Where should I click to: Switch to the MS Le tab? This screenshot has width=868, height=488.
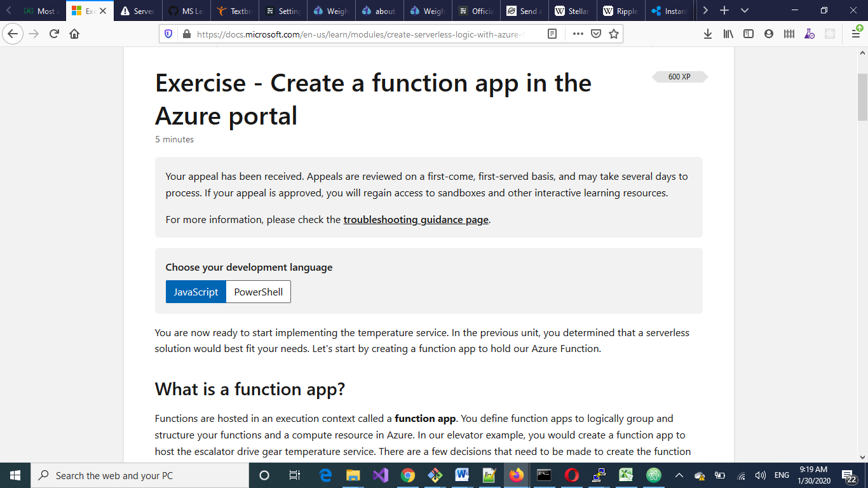tap(187, 11)
